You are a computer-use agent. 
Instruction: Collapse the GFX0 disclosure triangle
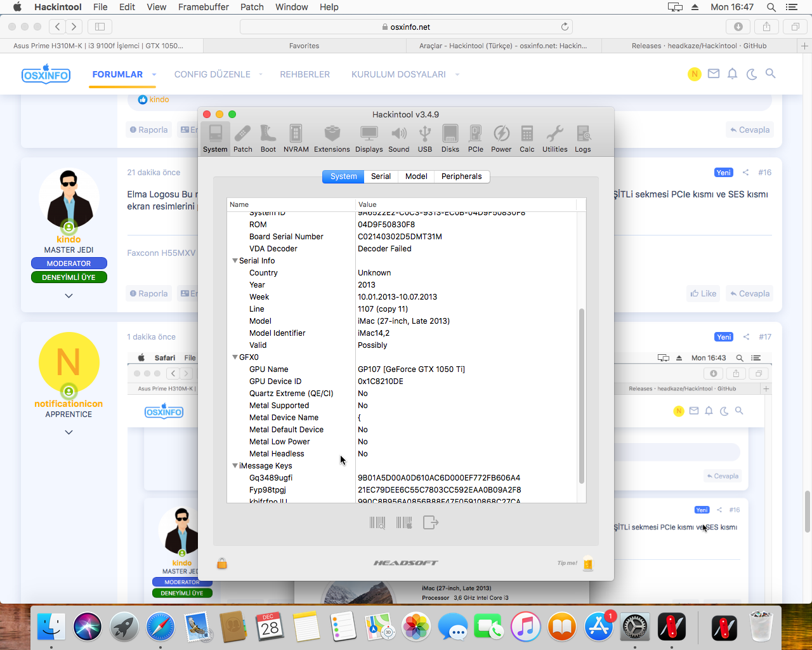[x=235, y=357]
